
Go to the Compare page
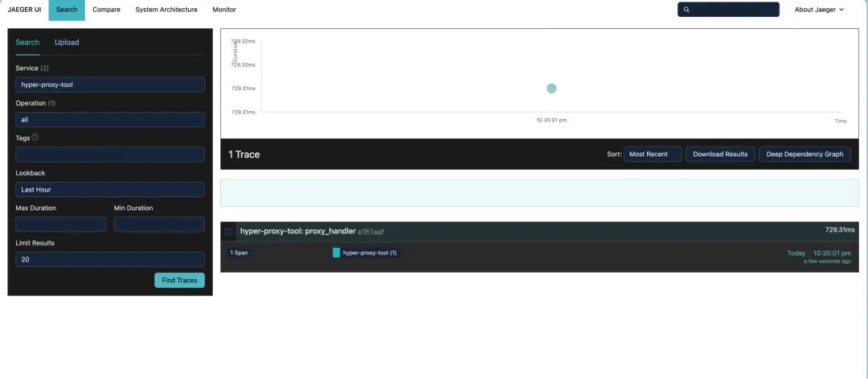click(106, 10)
